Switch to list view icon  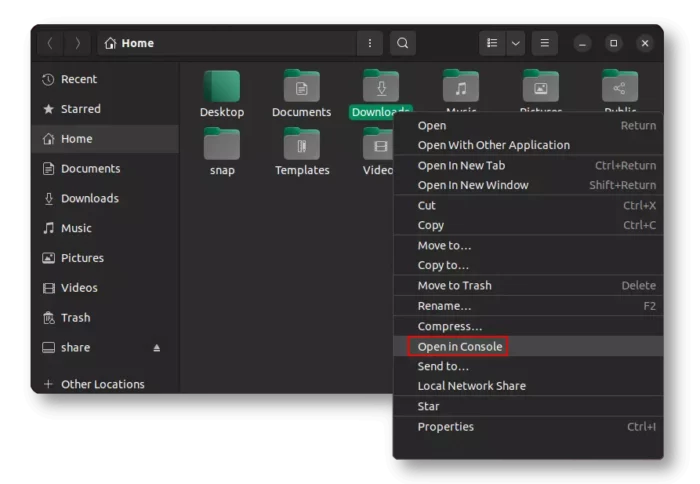coord(492,43)
